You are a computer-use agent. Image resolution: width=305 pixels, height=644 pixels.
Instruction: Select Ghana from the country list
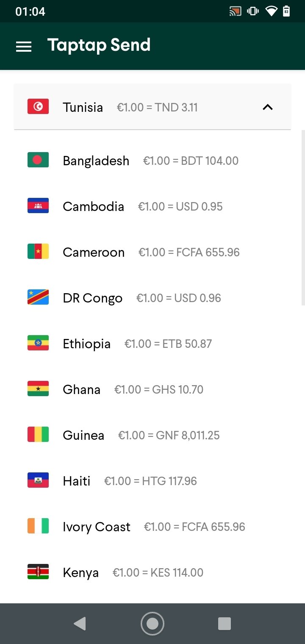point(82,389)
